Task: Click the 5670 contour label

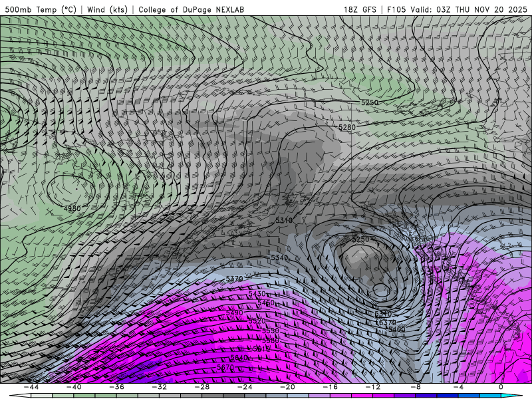Action: 225,367
